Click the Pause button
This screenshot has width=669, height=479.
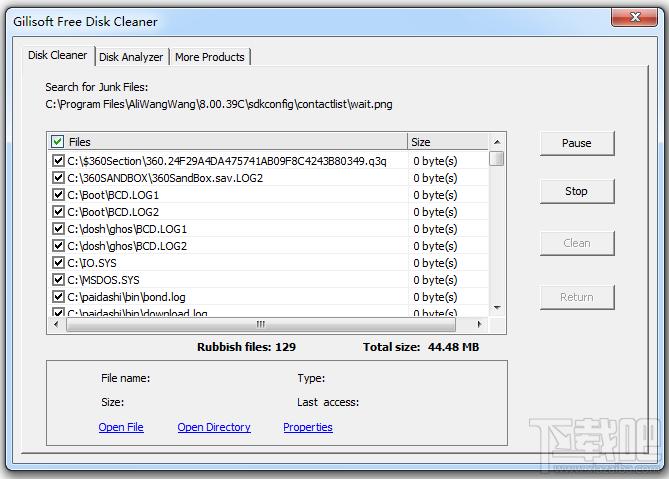pos(576,143)
